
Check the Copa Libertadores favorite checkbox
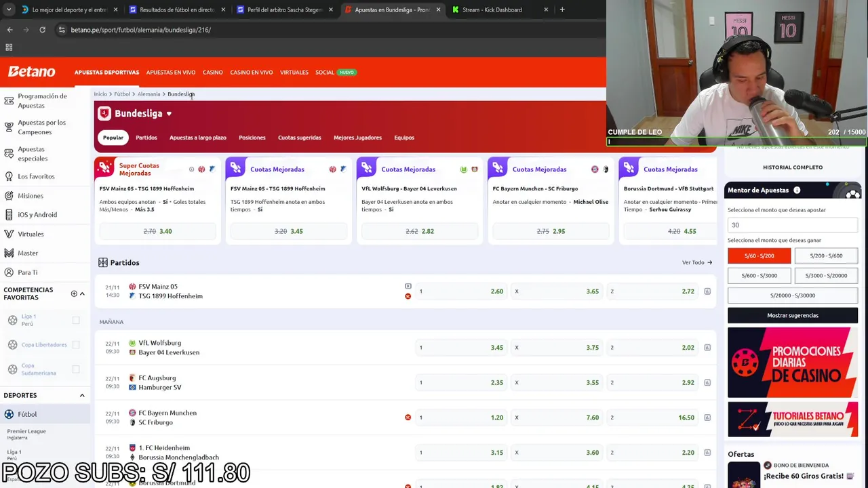76,344
